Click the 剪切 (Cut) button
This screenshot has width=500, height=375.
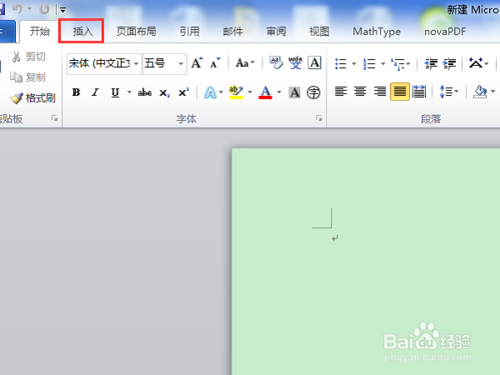click(29, 57)
